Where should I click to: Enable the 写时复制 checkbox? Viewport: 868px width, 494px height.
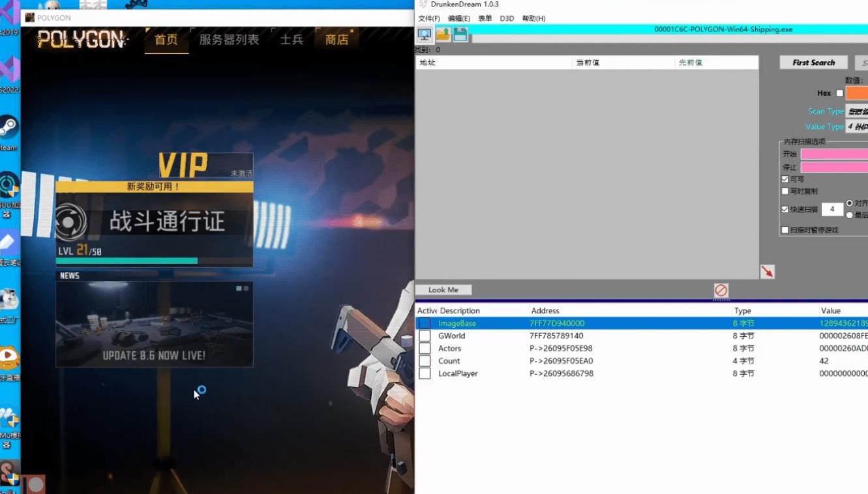785,192
